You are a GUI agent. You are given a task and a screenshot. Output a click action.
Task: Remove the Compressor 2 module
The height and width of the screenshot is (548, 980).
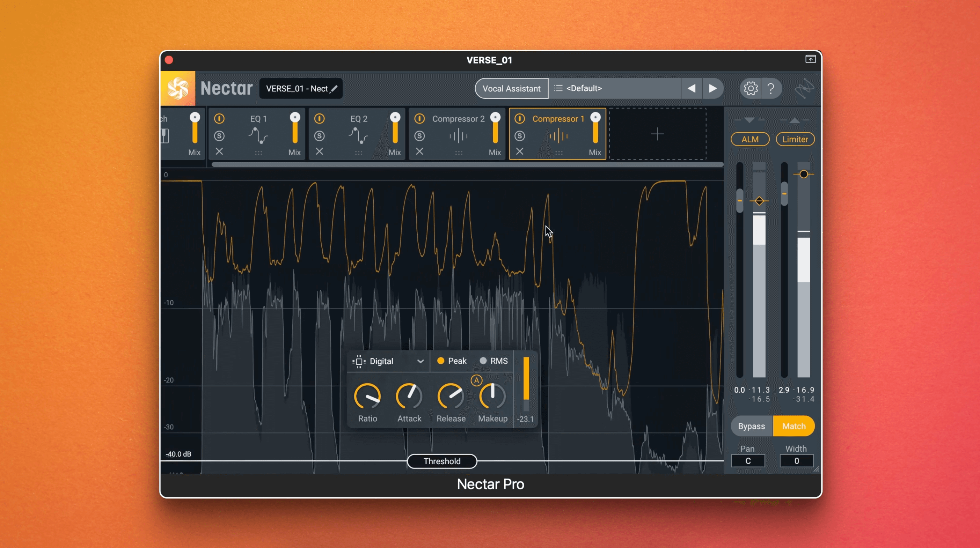[419, 151]
